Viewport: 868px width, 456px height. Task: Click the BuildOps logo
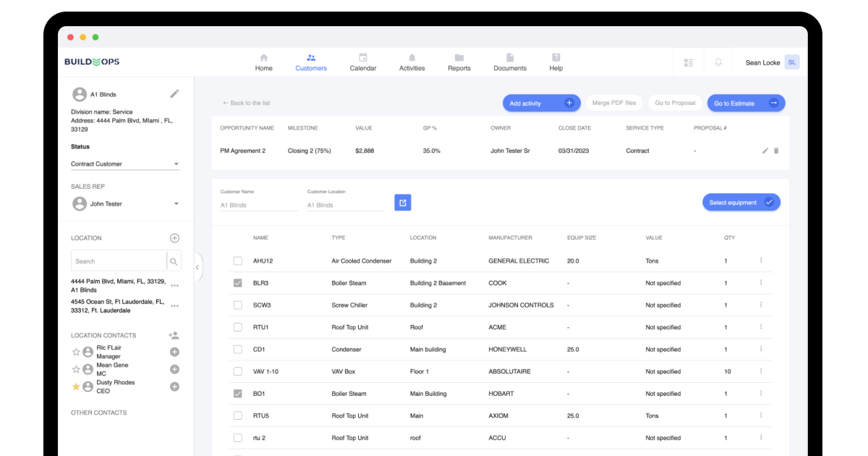tap(92, 62)
